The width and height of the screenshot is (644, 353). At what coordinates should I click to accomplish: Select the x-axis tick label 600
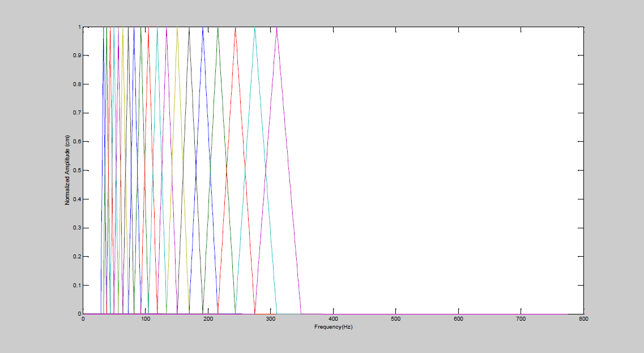point(458,319)
